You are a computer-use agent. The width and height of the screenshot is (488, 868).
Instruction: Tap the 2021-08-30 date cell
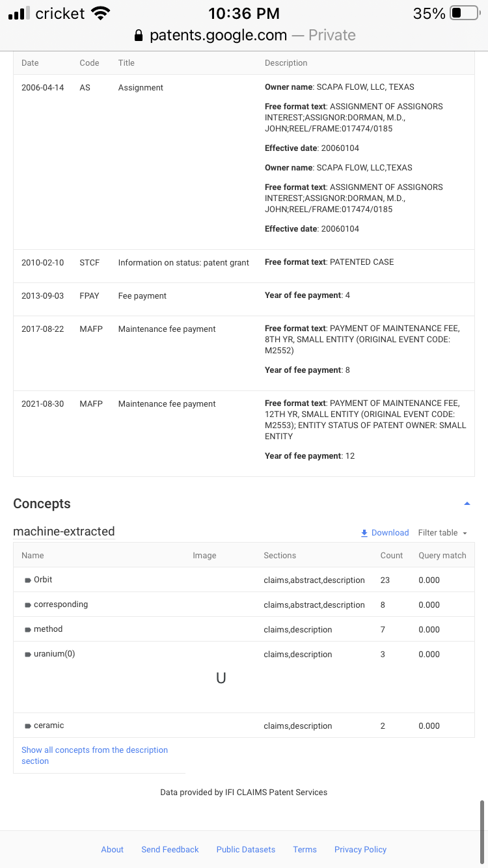pos(43,404)
